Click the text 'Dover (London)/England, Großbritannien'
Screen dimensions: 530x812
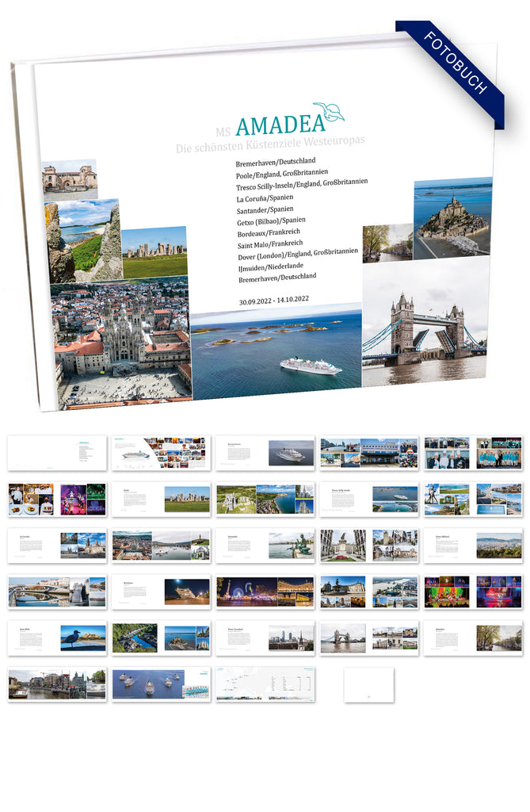point(298,254)
